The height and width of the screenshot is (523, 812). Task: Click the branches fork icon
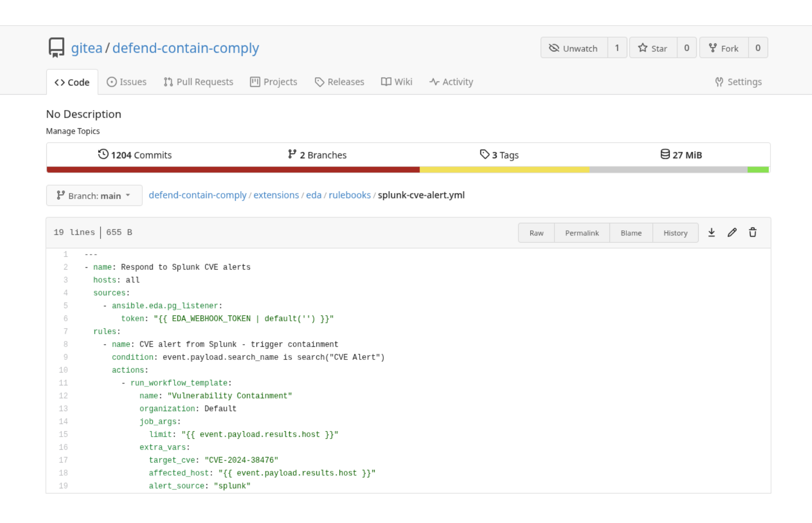(x=292, y=154)
